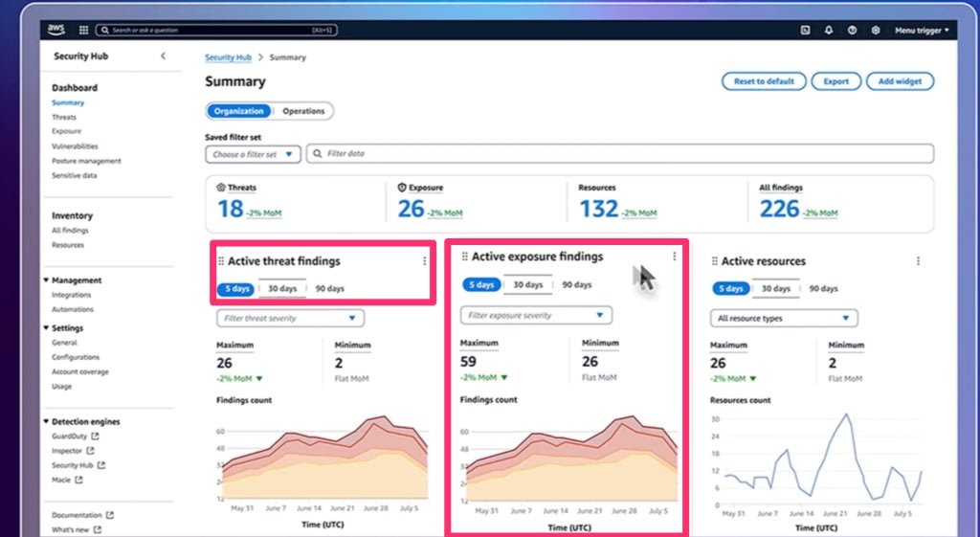
Task: Click the Security Hub breadcrumb link
Action: point(228,57)
